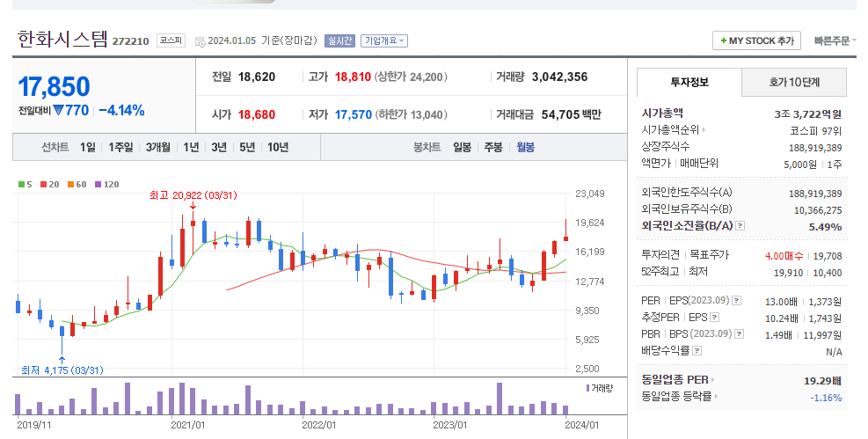Screen dimensions: 868x439
Task: Click the down-arrow icon by 770
Action: (59, 110)
